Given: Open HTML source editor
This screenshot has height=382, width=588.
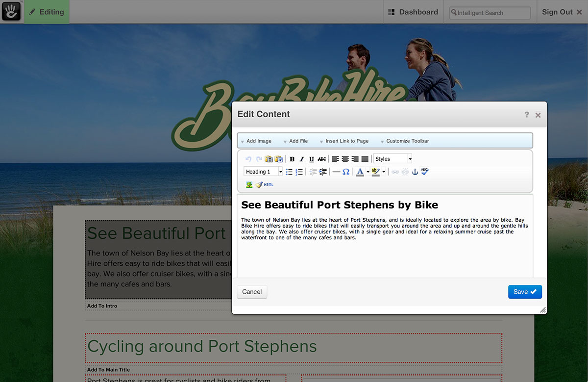Looking at the screenshot, I should pos(269,185).
